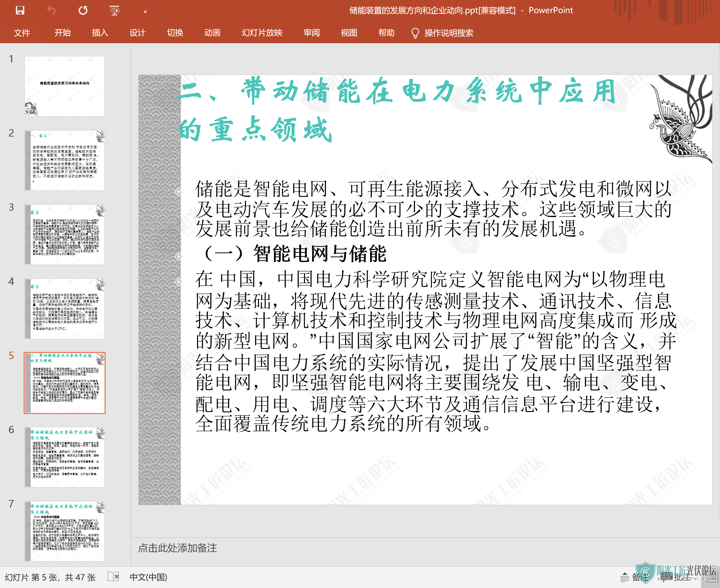Click the 帮助 tab
This screenshot has height=588, width=720.
tap(386, 33)
